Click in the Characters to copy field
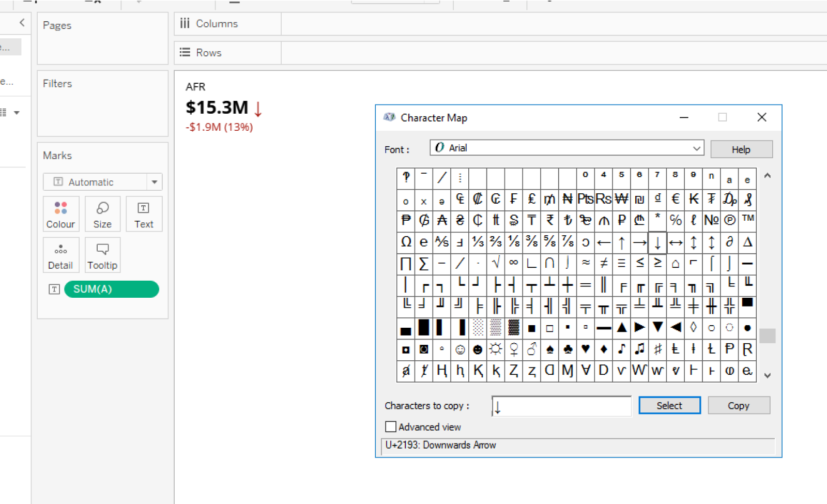Image resolution: width=827 pixels, height=504 pixels. pyautogui.click(x=561, y=406)
